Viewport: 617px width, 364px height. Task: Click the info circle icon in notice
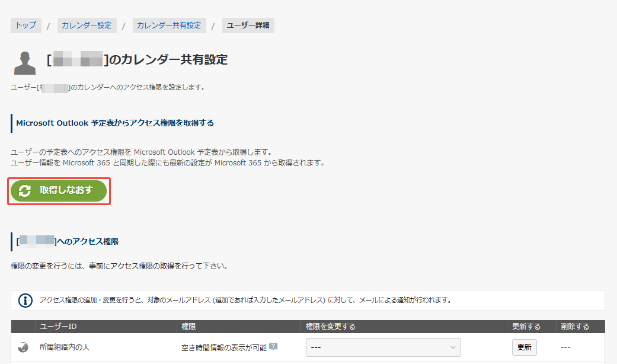[x=25, y=300]
